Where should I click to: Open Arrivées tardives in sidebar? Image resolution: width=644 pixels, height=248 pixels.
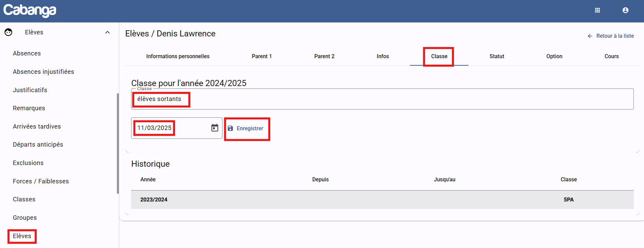point(37,127)
